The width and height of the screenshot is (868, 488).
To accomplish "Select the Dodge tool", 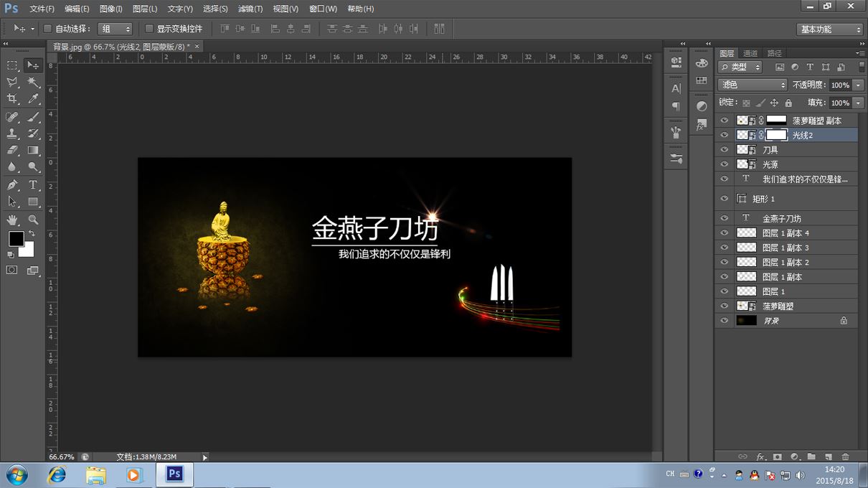I will [x=33, y=167].
